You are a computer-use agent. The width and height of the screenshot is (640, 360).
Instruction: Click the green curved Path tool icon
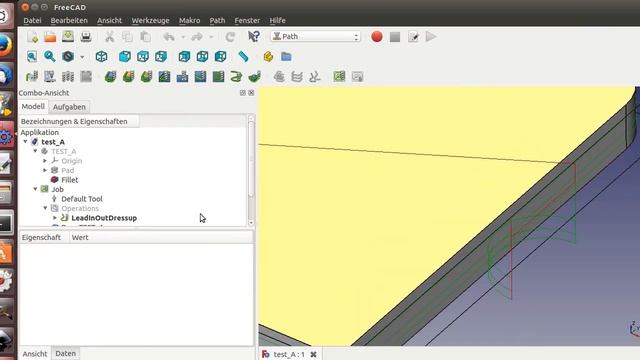point(236,76)
